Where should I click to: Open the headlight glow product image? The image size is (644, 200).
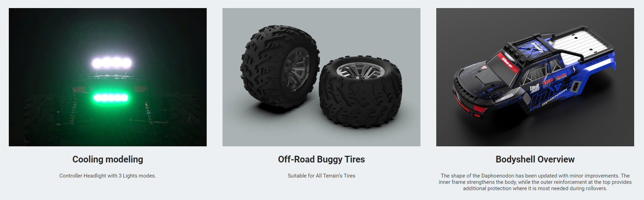[x=108, y=77]
